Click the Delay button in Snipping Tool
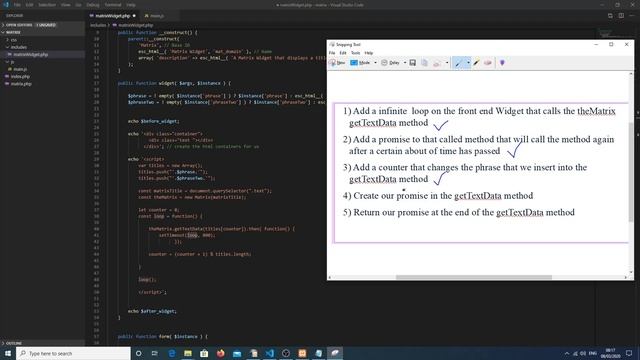640x360 pixels. [391, 63]
